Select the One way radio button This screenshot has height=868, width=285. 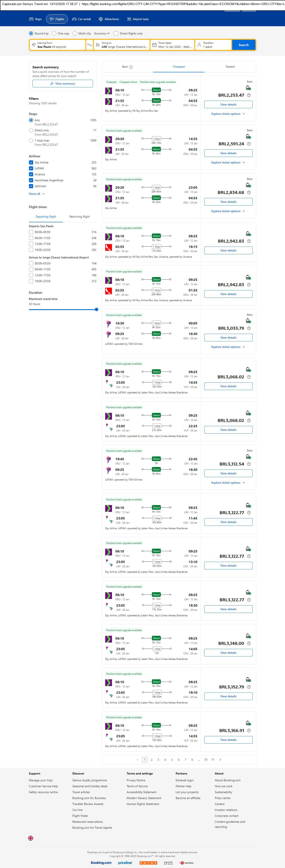(54, 33)
